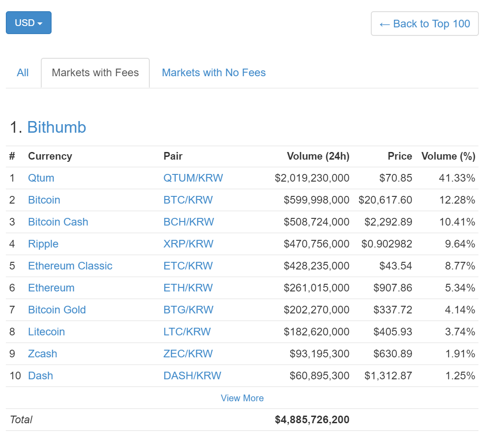Open the Dash currency link
This screenshot has height=447, width=504.
coord(40,376)
